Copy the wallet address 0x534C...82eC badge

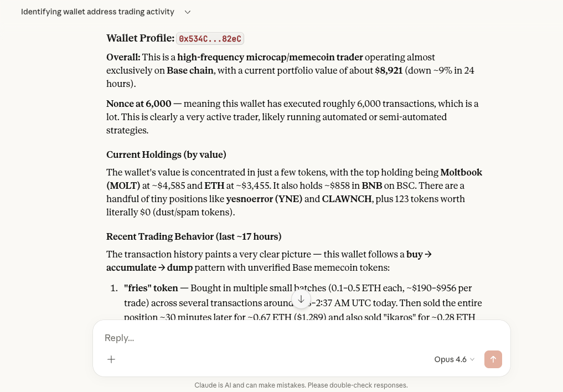pyautogui.click(x=210, y=38)
